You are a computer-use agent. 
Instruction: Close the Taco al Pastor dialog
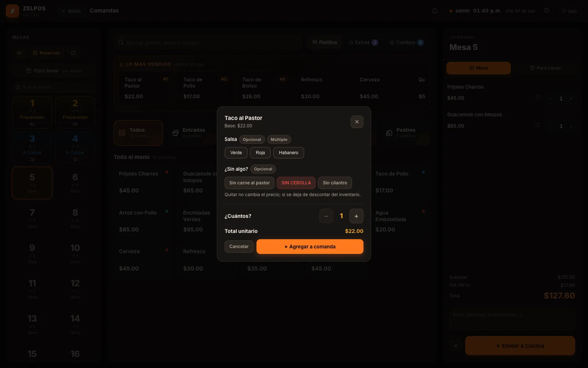357,122
